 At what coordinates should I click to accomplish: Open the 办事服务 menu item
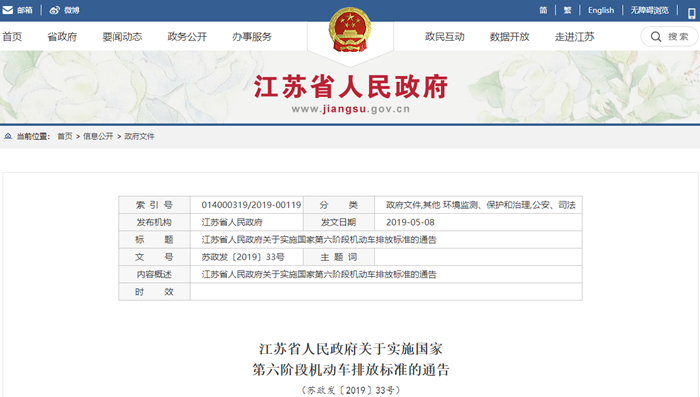252,37
